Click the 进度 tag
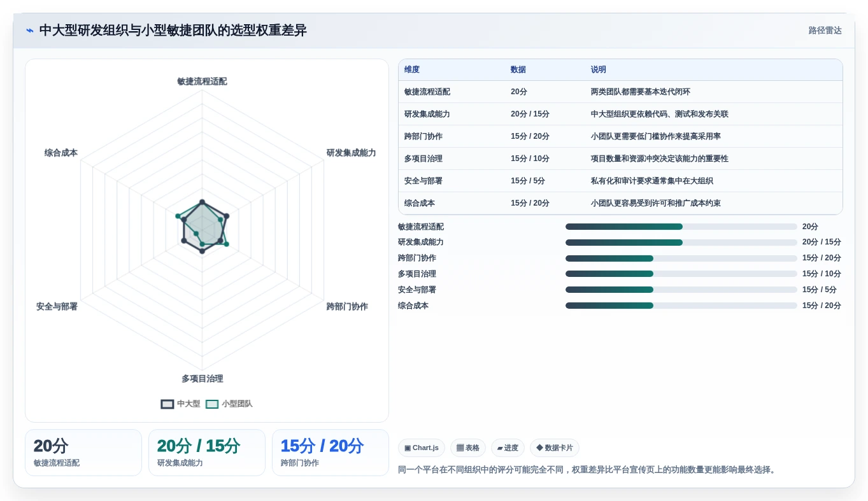Viewport: 868px width, 501px height. click(x=508, y=448)
